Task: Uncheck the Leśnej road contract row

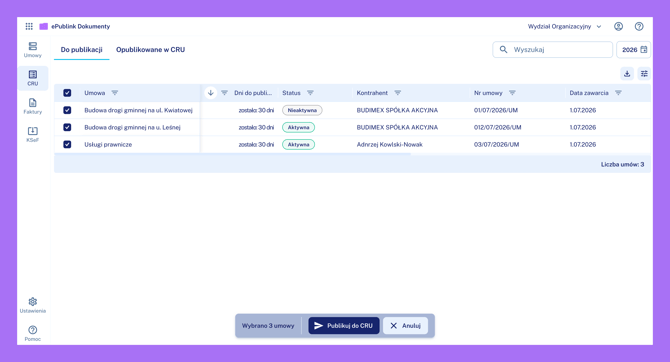Action: pos(67,127)
